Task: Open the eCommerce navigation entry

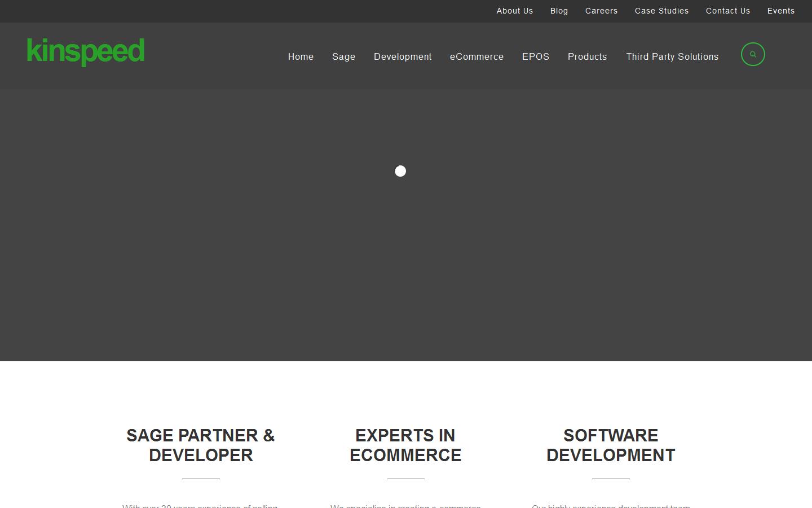Action: point(476,56)
